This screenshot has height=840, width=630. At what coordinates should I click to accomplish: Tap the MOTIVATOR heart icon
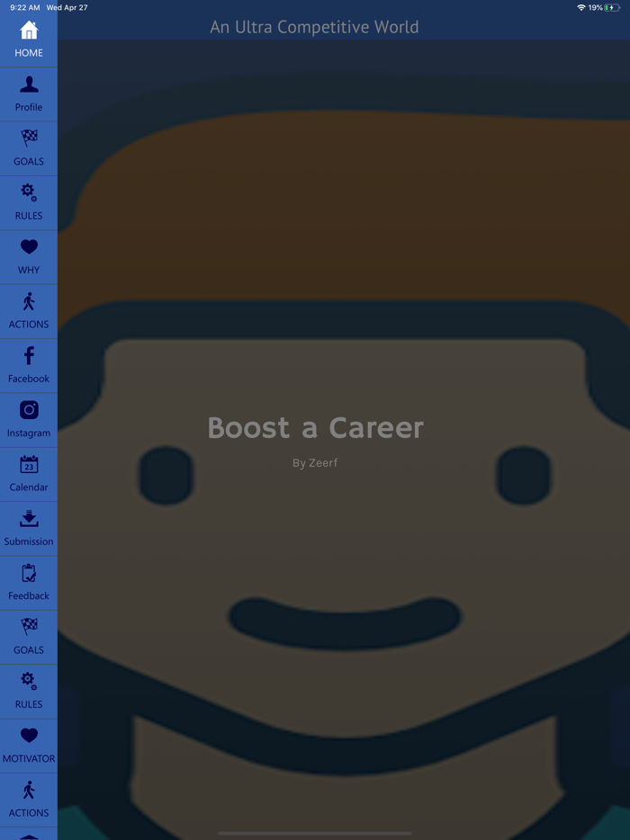coord(29,736)
